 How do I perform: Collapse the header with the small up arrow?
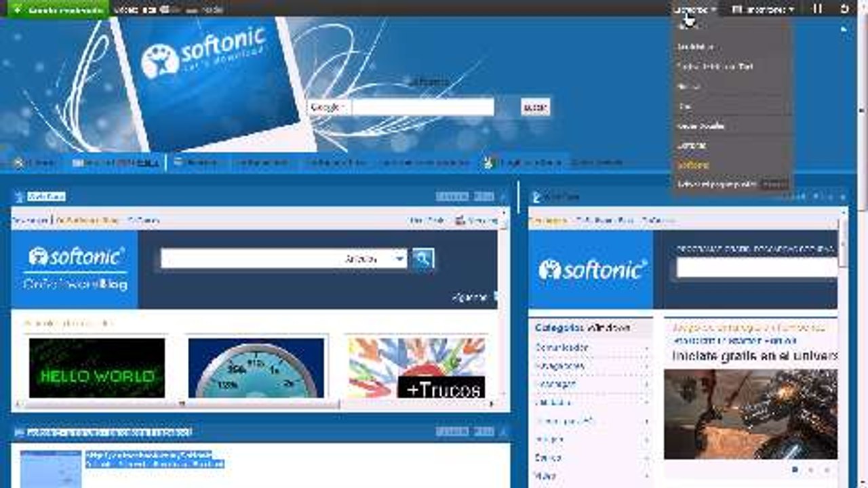(844, 29)
